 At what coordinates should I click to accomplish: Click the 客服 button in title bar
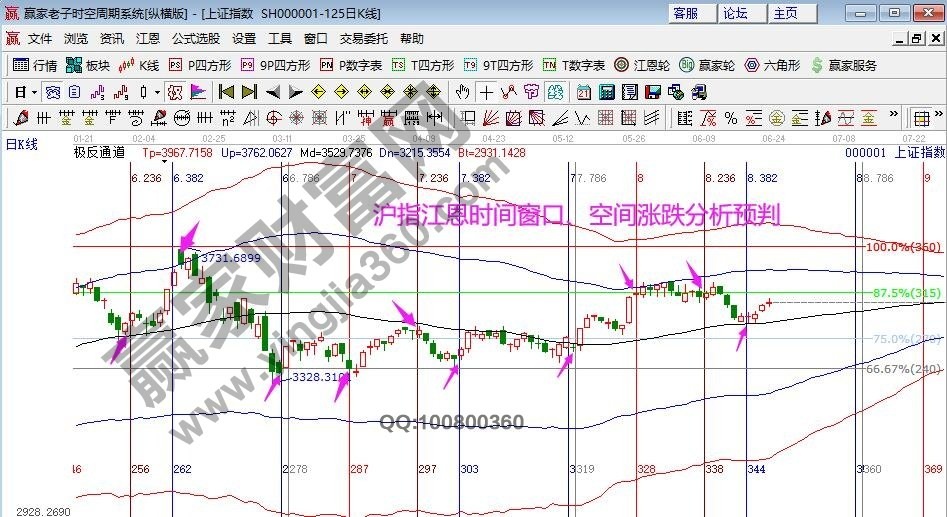[685, 13]
